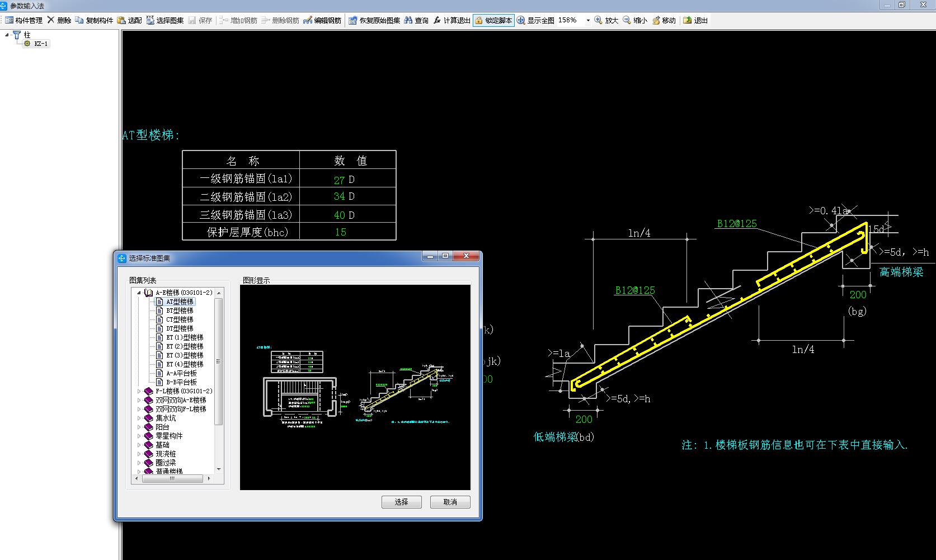Click the 三级钢筋锚固 value 40
Image resolution: width=936 pixels, height=560 pixels.
tap(339, 215)
